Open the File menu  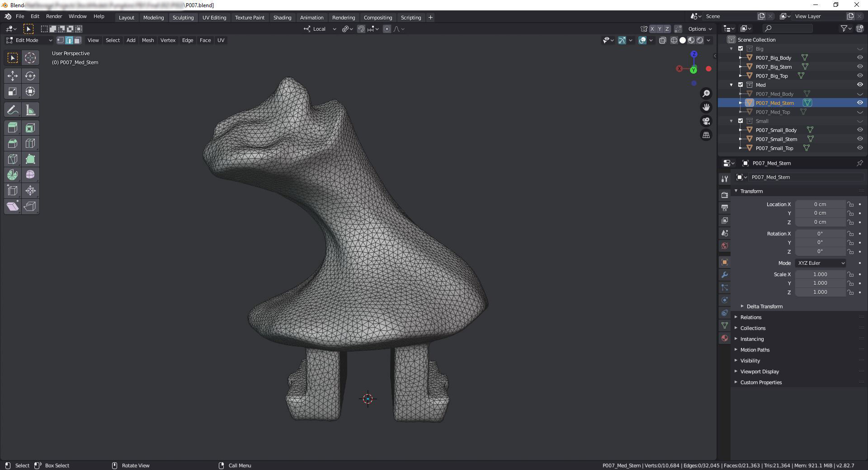click(20, 16)
